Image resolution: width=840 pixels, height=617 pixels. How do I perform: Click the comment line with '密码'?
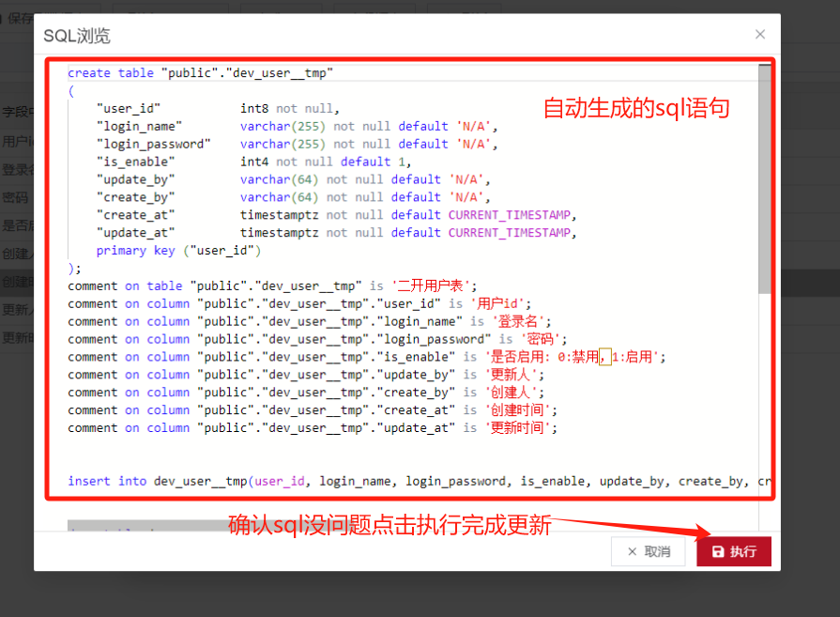[x=317, y=339]
